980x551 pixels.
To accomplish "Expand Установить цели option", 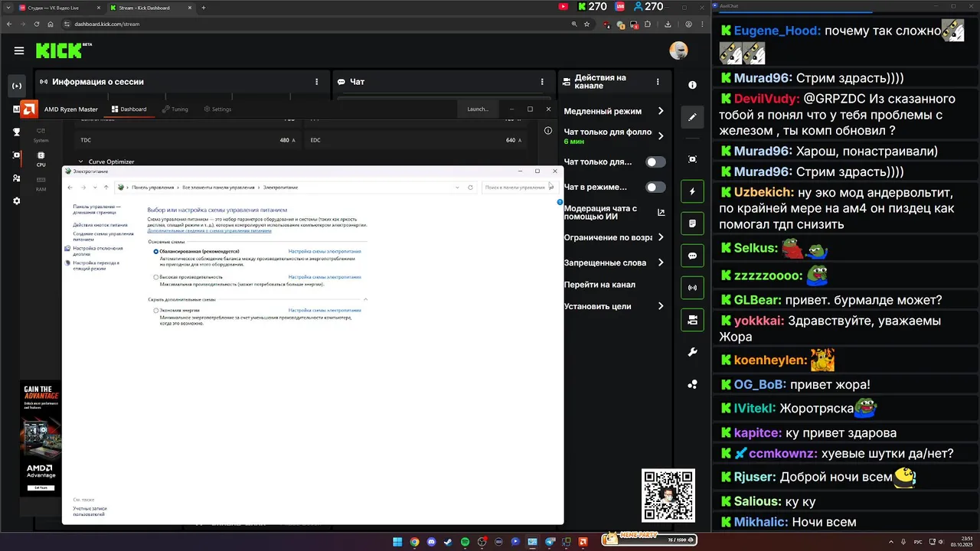I will pyautogui.click(x=661, y=306).
